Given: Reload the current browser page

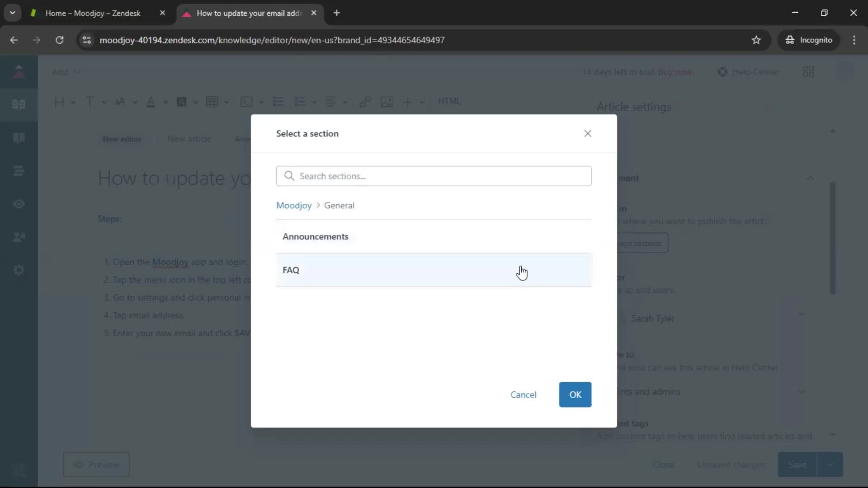Looking at the screenshot, I should pyautogui.click(x=59, y=40).
